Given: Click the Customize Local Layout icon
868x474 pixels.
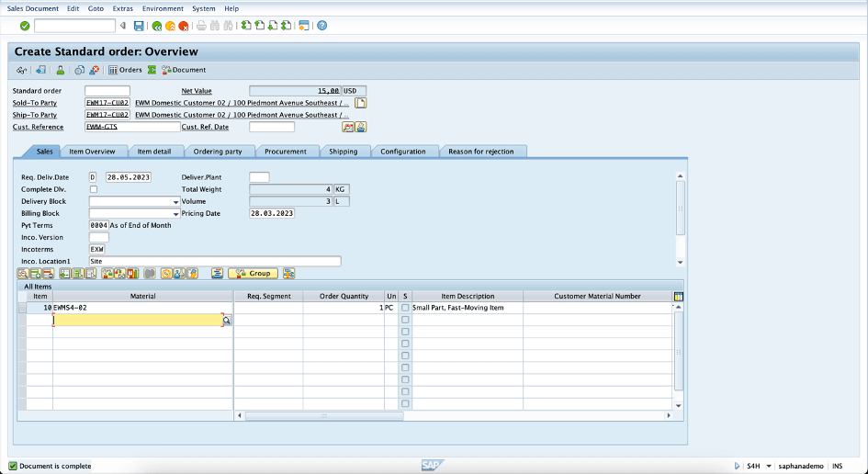Looking at the screenshot, I should [x=304, y=26].
